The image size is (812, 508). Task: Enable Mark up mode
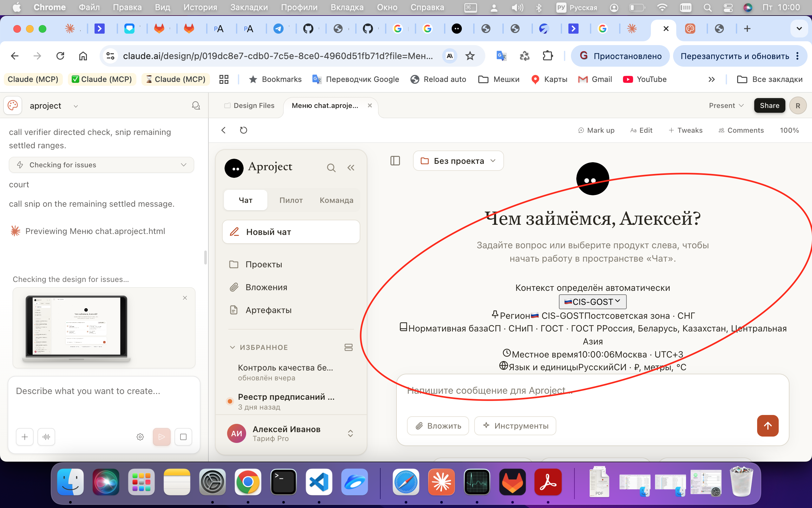(x=596, y=130)
